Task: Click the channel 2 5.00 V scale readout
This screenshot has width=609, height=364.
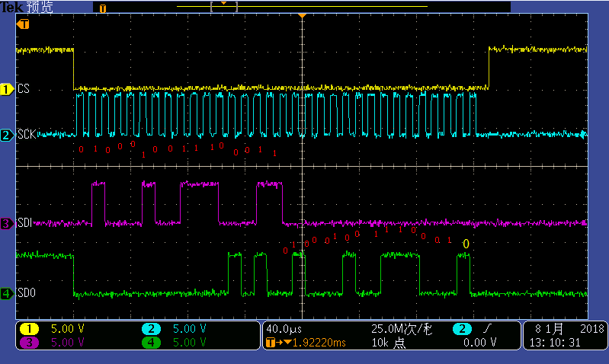Action: 190,329
